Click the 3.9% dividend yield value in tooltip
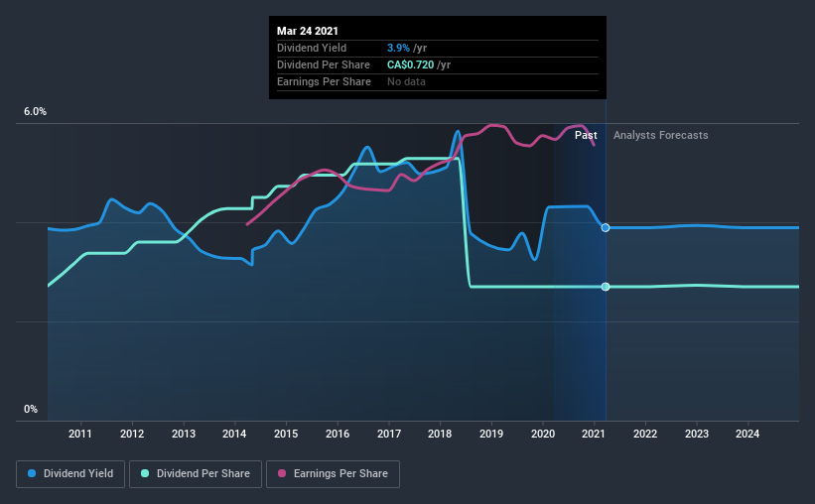 [398, 48]
